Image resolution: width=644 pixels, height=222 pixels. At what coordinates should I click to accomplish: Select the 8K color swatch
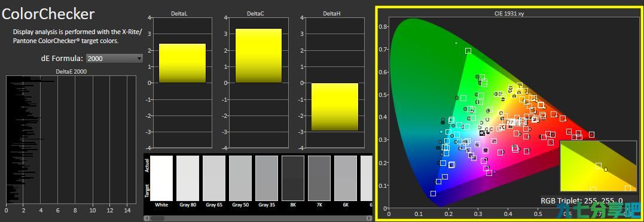point(293,178)
